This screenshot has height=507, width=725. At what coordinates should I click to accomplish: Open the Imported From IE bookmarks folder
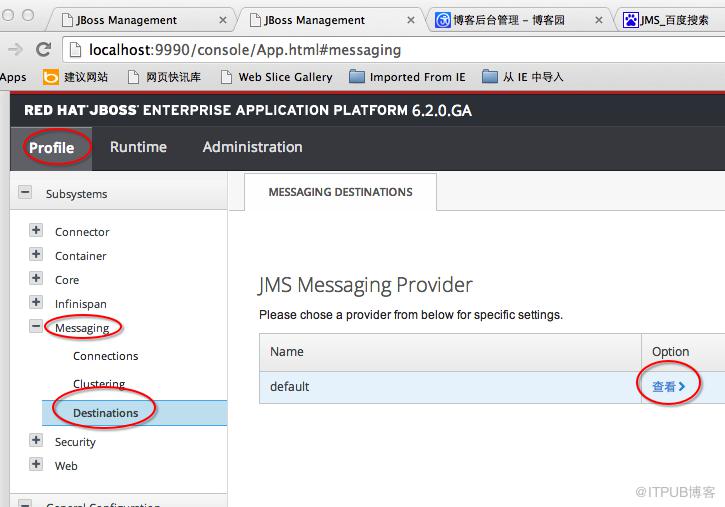[407, 77]
